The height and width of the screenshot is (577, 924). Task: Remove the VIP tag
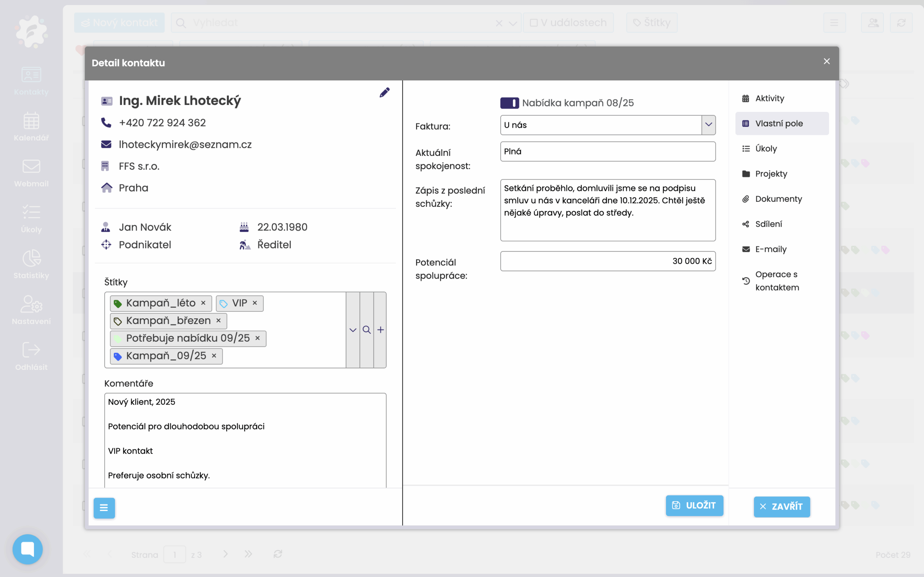tap(255, 303)
